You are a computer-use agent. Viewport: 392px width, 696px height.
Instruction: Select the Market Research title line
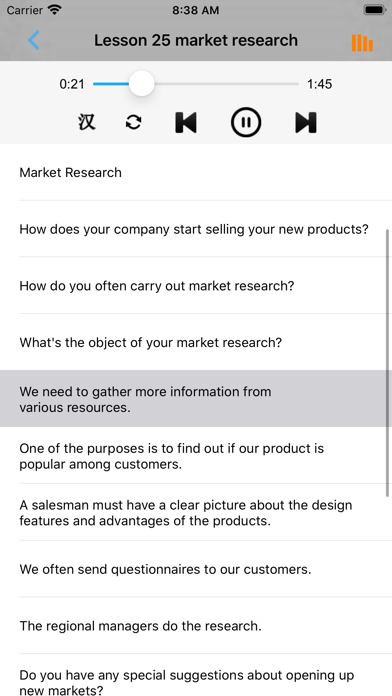click(196, 172)
